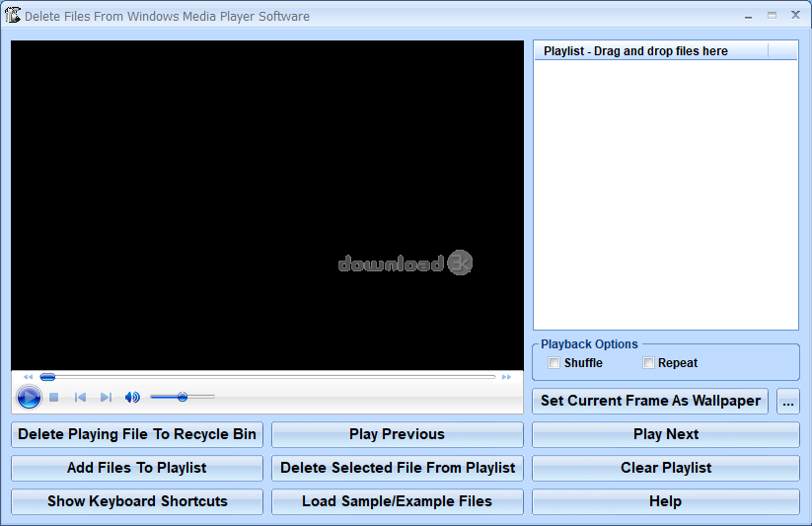Screen dimensions: 812x526
Task: Click the Clear Playlist button
Action: pyautogui.click(x=666, y=468)
